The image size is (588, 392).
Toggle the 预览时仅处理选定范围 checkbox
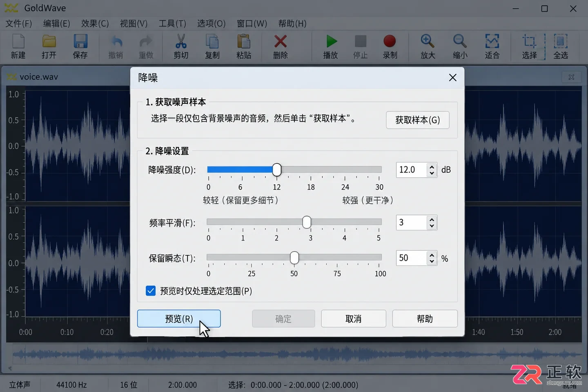pos(151,291)
